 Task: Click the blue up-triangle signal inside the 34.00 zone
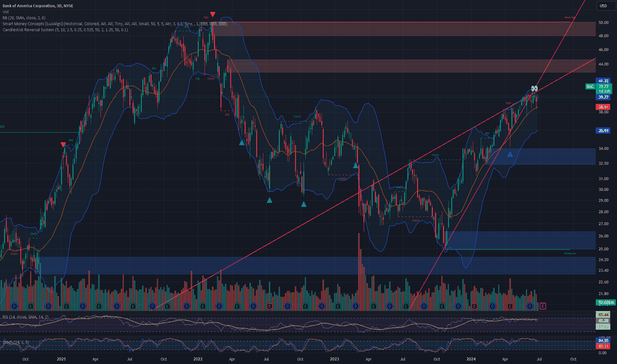pyautogui.click(x=510, y=154)
